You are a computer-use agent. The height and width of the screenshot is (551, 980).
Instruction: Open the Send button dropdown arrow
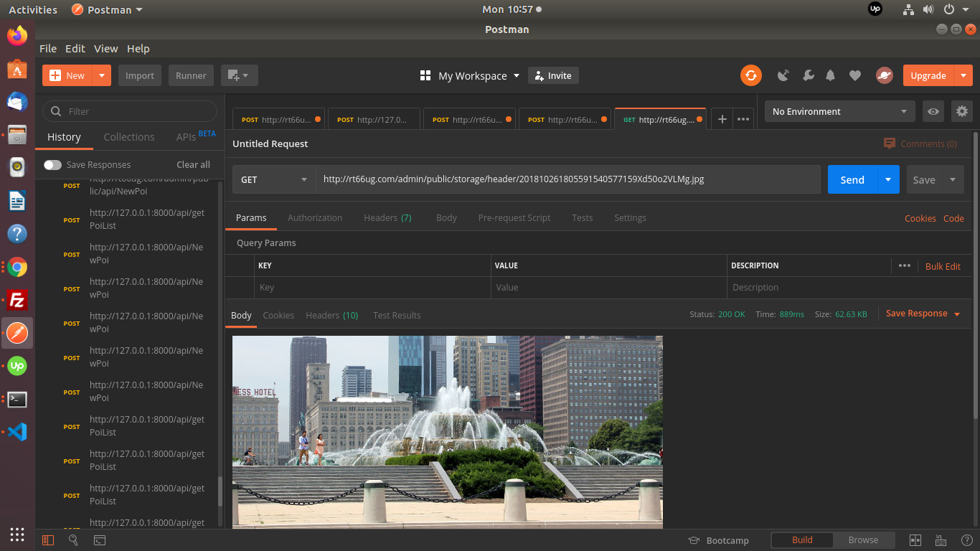click(888, 179)
